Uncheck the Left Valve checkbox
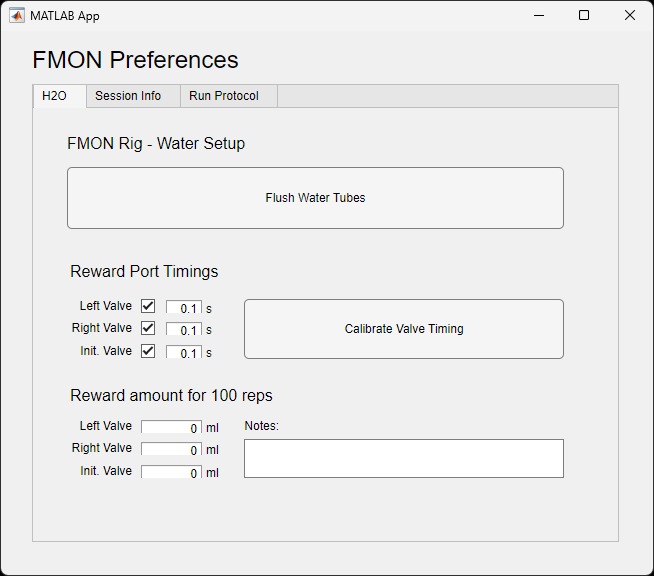This screenshot has height=576, width=654. click(148, 306)
